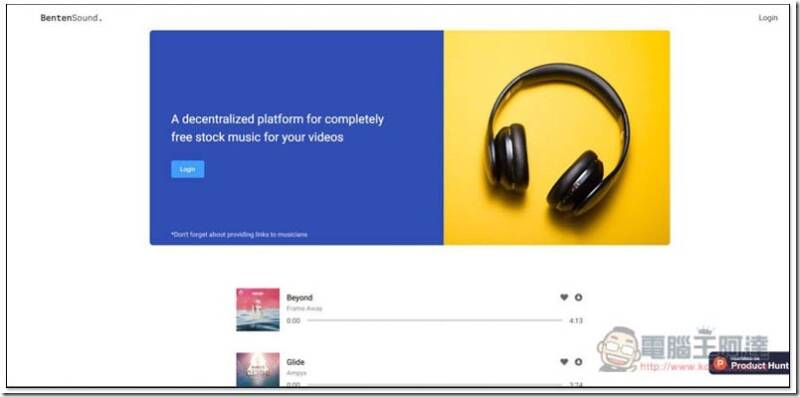
Task: Open the Glide track title
Action: 295,362
